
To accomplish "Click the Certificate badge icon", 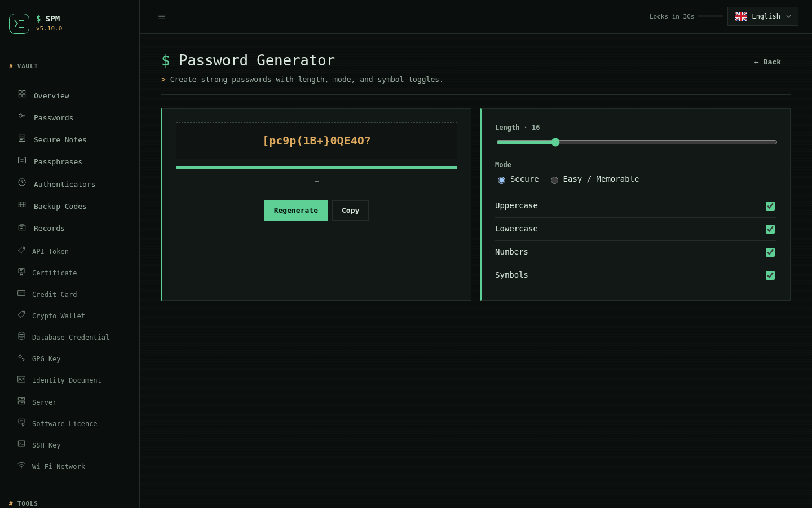I will pos(21,271).
